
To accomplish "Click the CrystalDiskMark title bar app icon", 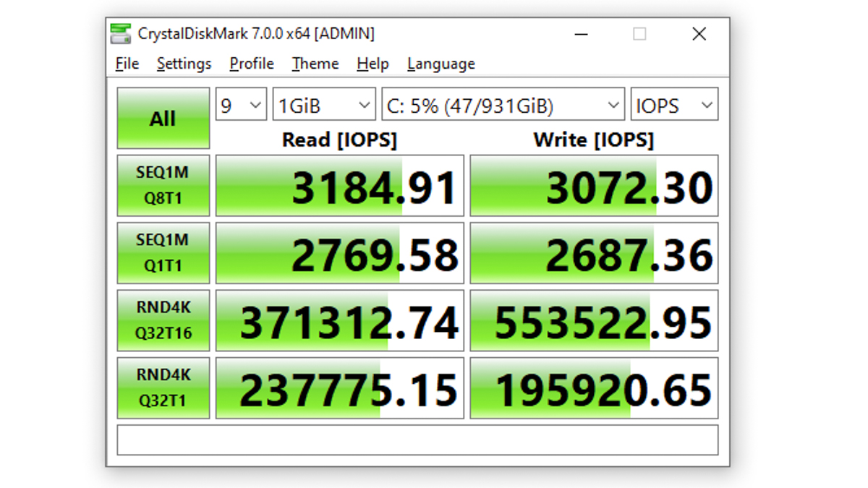I will 121,33.
